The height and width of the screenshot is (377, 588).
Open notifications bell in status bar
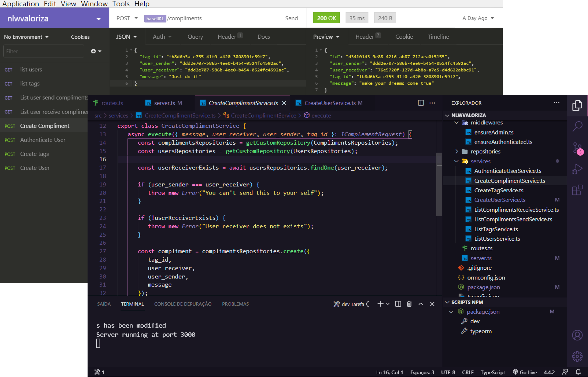[x=578, y=372]
